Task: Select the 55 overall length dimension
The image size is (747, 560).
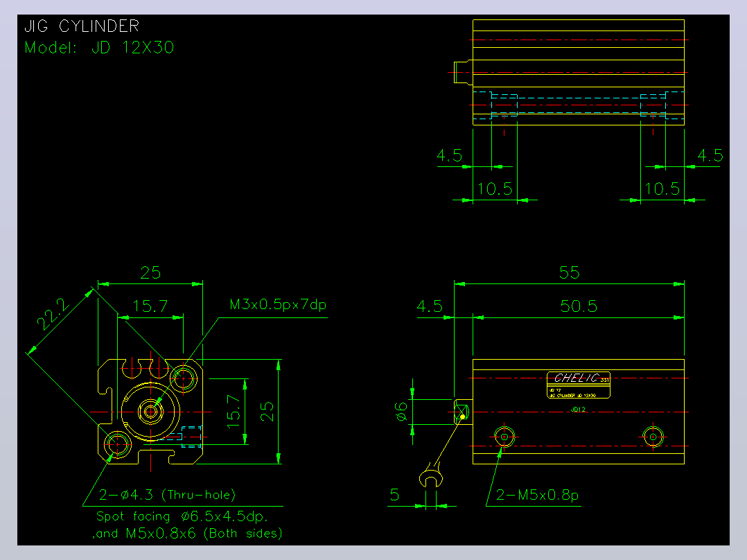Action: pos(570,272)
